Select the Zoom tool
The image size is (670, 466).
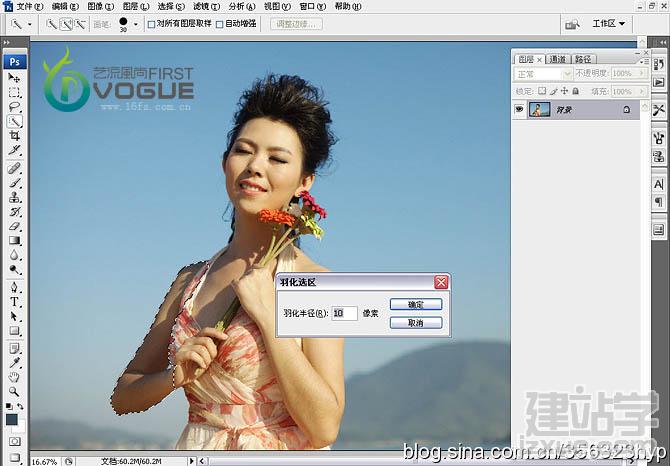click(x=14, y=391)
